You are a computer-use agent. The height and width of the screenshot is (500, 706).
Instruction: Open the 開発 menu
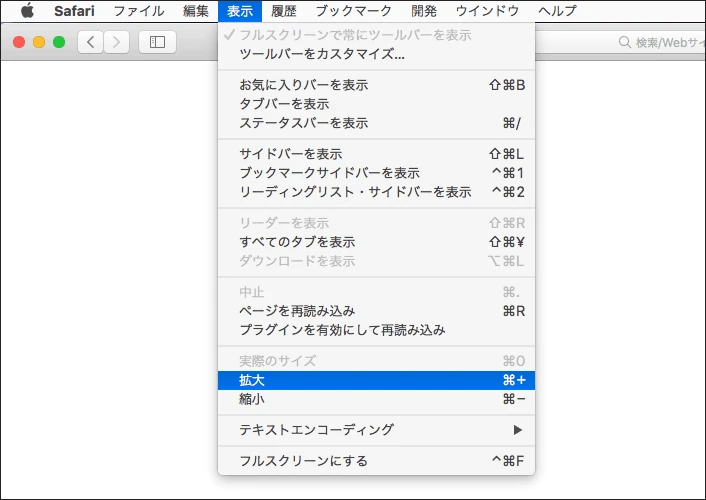point(424,11)
